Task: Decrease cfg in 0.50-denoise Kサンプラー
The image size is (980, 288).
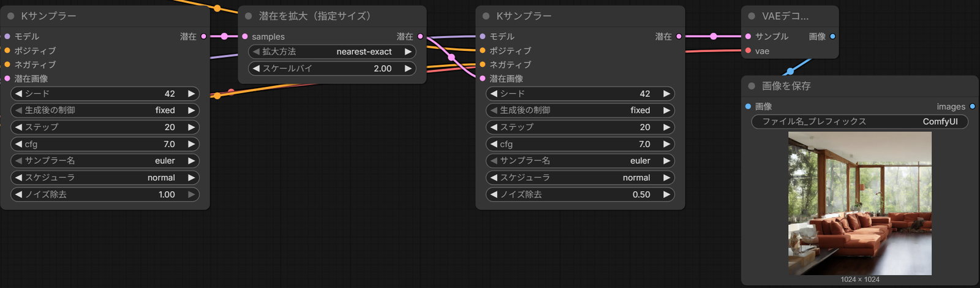Action: 494,144
